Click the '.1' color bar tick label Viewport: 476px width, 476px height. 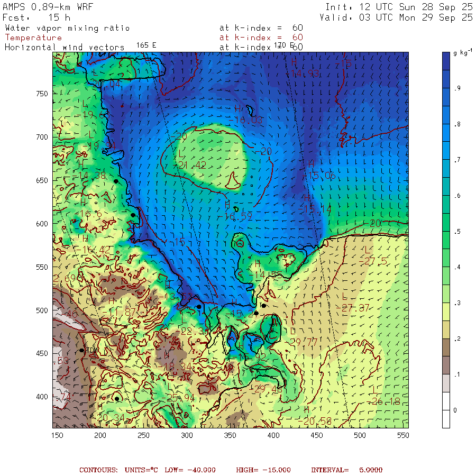pyautogui.click(x=457, y=374)
